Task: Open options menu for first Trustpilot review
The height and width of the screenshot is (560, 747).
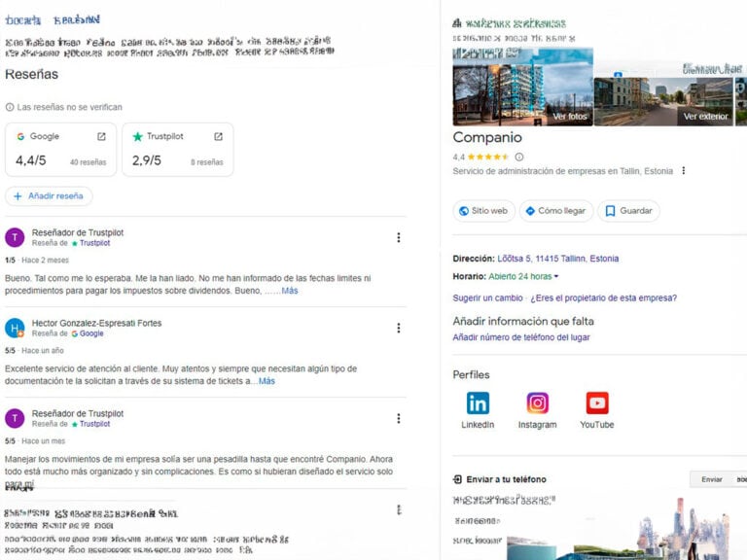Action: [x=398, y=237]
